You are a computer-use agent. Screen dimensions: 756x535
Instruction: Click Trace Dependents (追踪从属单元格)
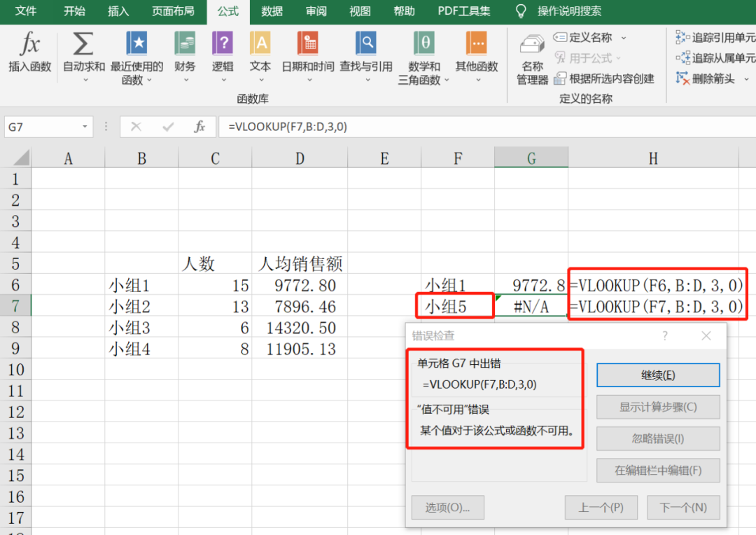tap(715, 58)
